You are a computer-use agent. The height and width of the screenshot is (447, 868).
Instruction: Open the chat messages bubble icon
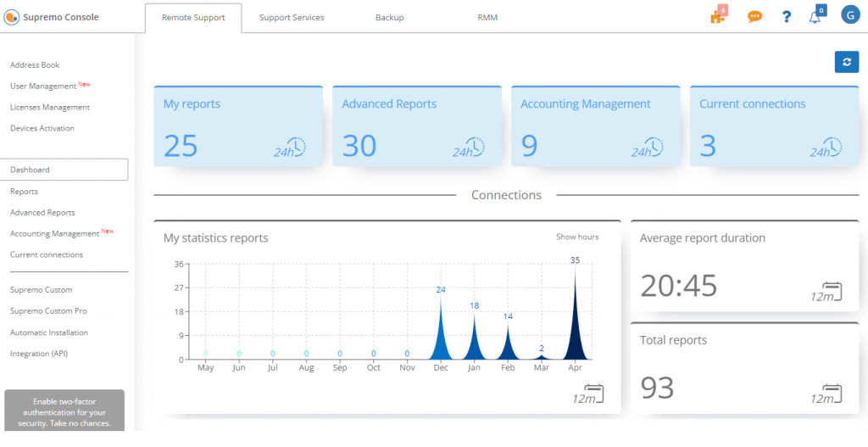(x=754, y=17)
